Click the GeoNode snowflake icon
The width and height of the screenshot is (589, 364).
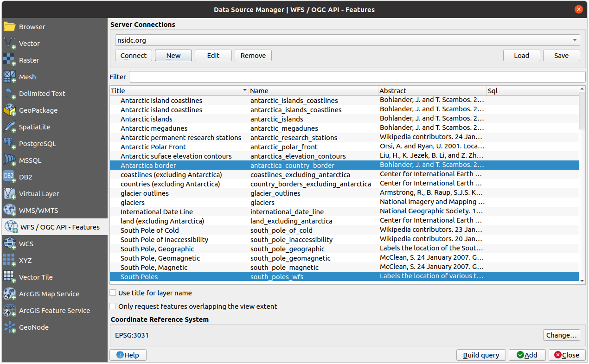pyautogui.click(x=10, y=327)
